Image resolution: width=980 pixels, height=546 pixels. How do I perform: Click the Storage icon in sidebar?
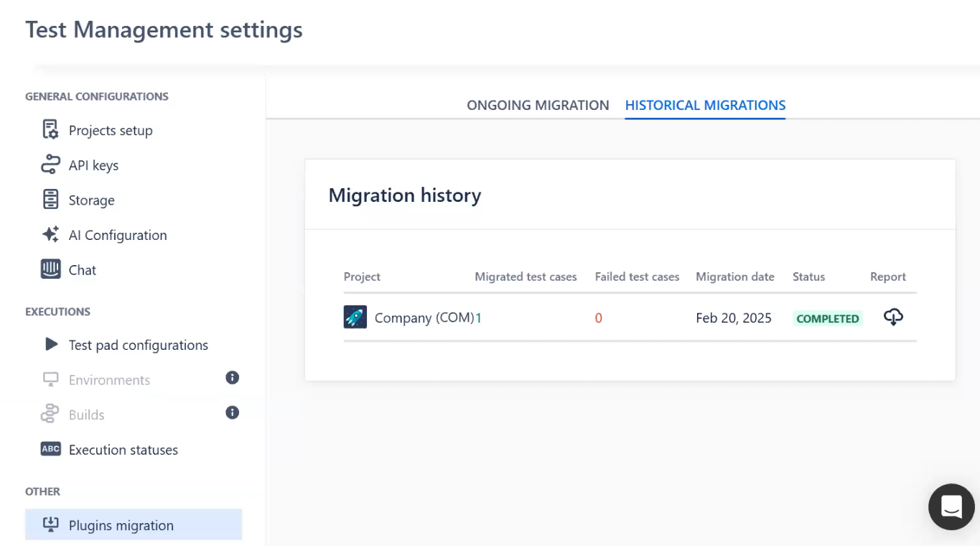coord(50,200)
